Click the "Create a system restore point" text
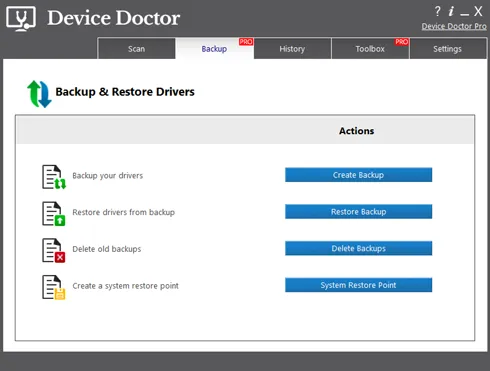Viewport: 490px width, 371px height. 126,286
